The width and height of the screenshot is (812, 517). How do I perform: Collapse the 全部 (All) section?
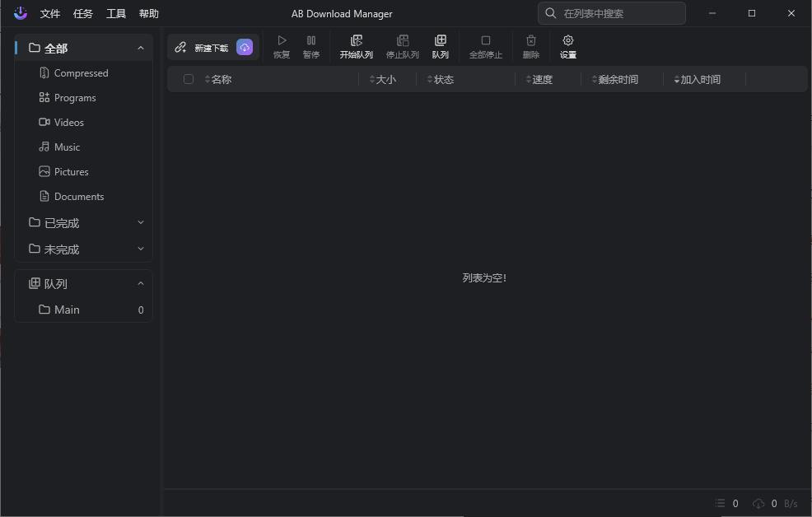click(141, 47)
